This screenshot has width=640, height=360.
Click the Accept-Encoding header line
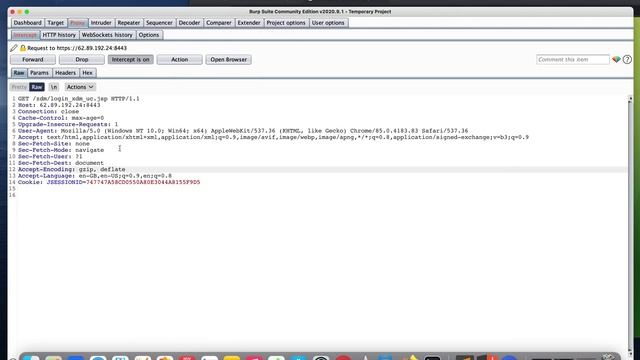(x=71, y=169)
